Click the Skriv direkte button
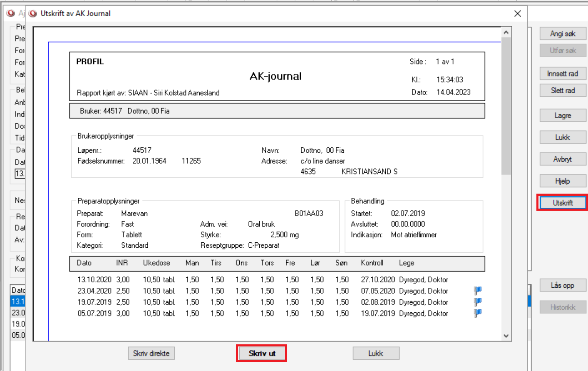The width and height of the screenshot is (588, 371). pos(151,353)
